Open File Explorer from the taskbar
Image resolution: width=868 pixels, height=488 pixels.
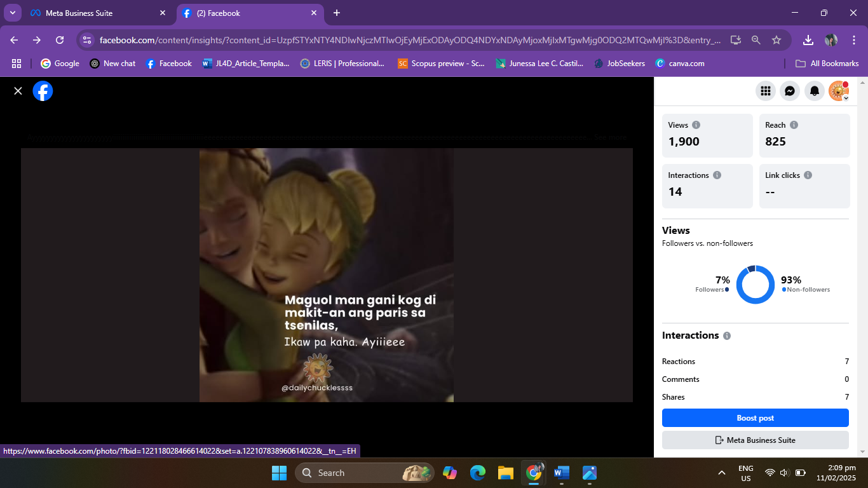(x=506, y=473)
